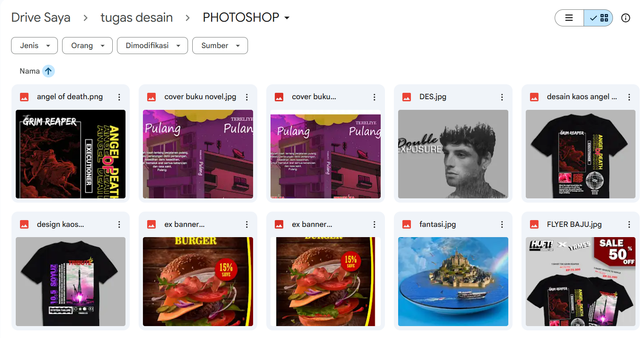This screenshot has height=338, width=644.
Task: Click the image file icon beside DES.jpg
Action: click(x=407, y=97)
